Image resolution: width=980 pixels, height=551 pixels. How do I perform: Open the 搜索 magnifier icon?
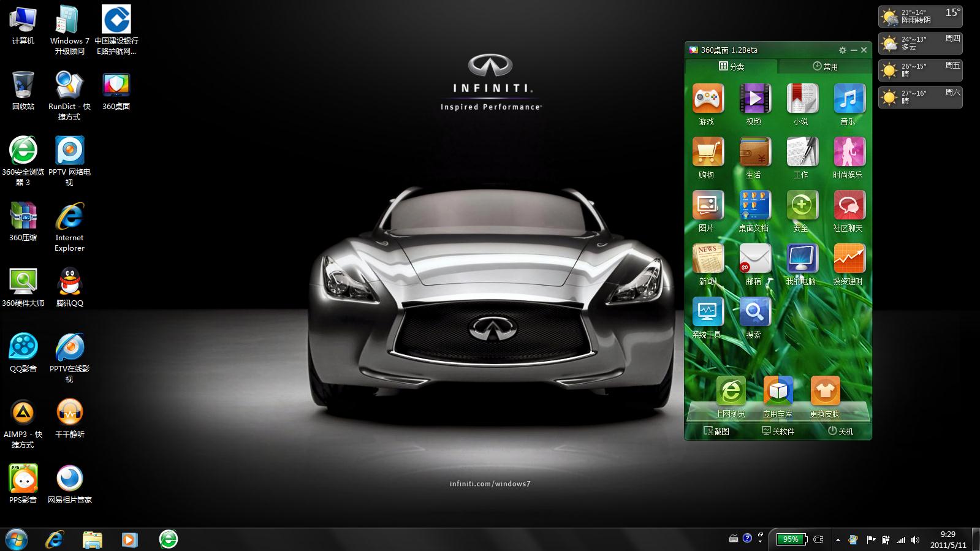pos(754,312)
